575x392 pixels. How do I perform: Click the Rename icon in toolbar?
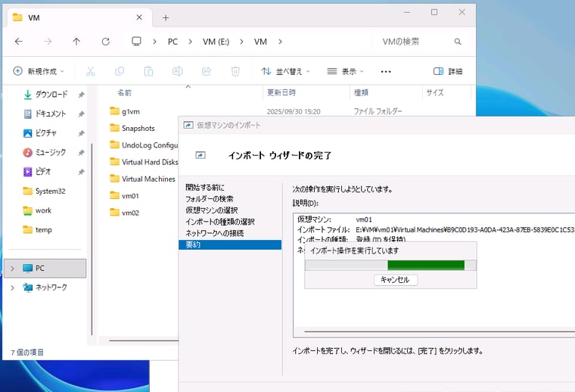pos(178,71)
